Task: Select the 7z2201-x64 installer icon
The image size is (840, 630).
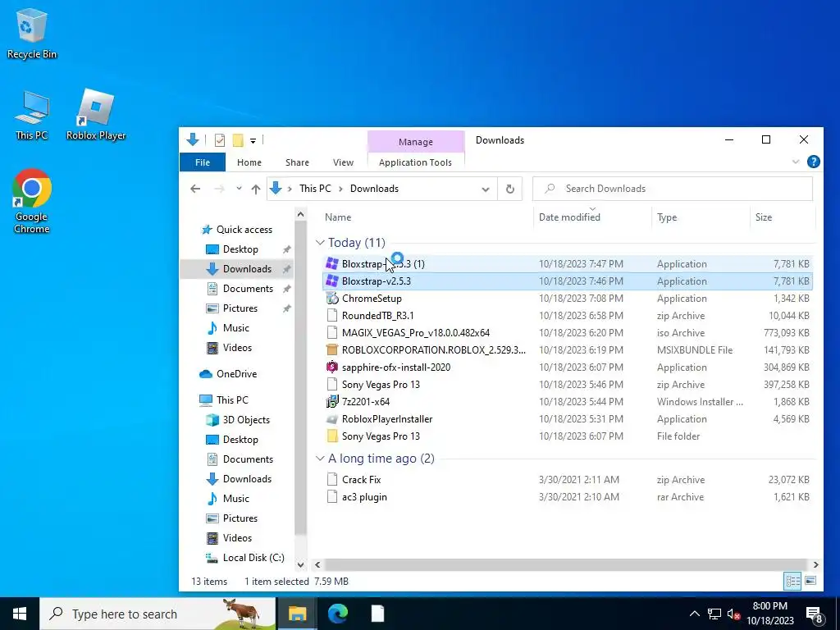Action: (x=332, y=402)
